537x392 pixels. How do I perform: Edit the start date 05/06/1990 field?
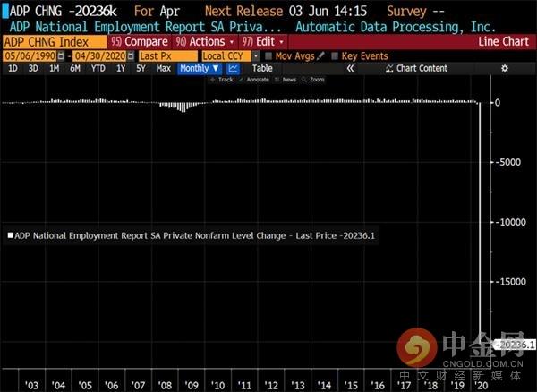[x=30, y=56]
